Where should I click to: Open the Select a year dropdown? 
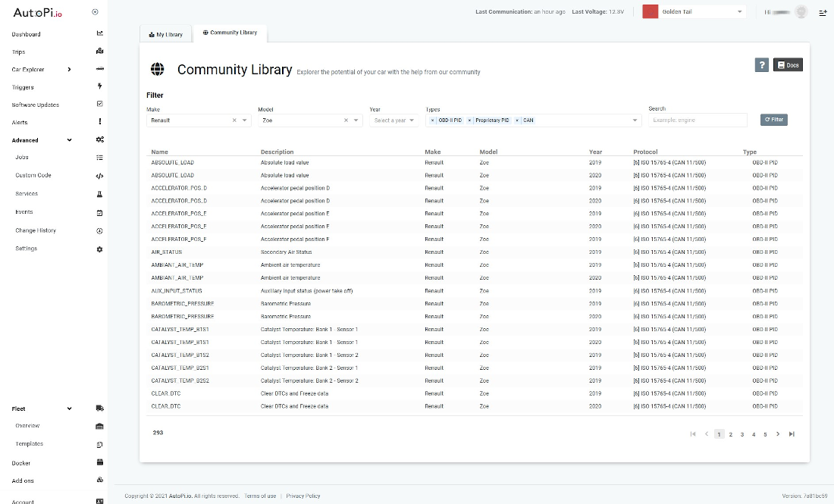(394, 121)
